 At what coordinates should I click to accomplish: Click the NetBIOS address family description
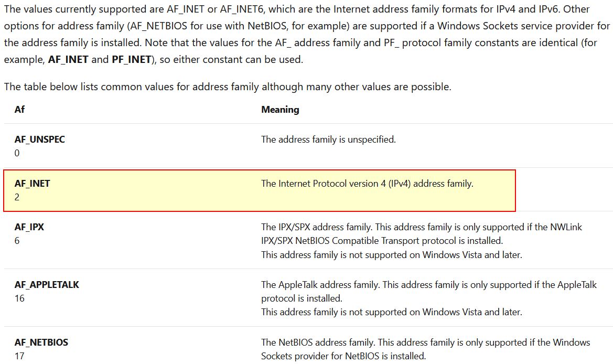pos(425,349)
